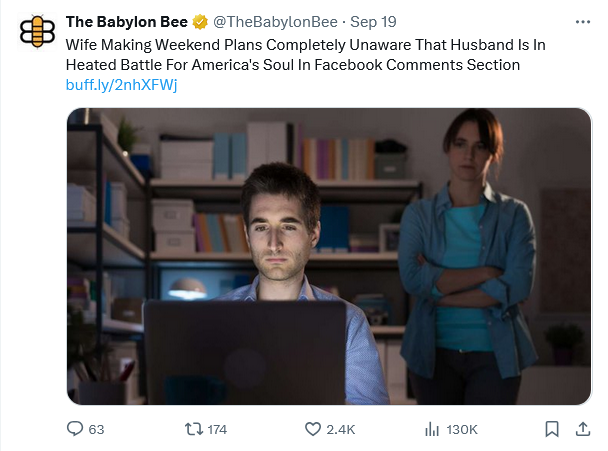
Task: Click The Babylon Bee profile avatar
Action: click(x=38, y=32)
